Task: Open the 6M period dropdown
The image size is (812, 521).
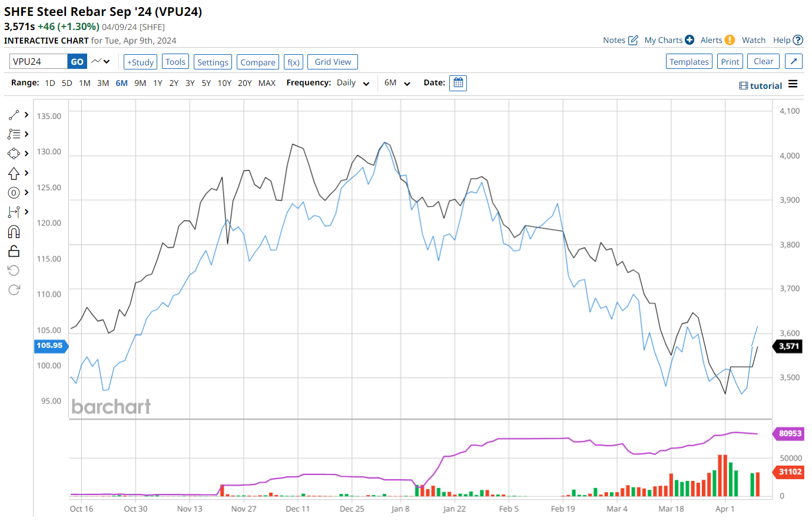Action: pos(397,83)
